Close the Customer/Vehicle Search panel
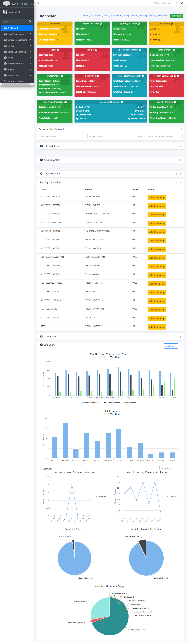 [181, 129]
